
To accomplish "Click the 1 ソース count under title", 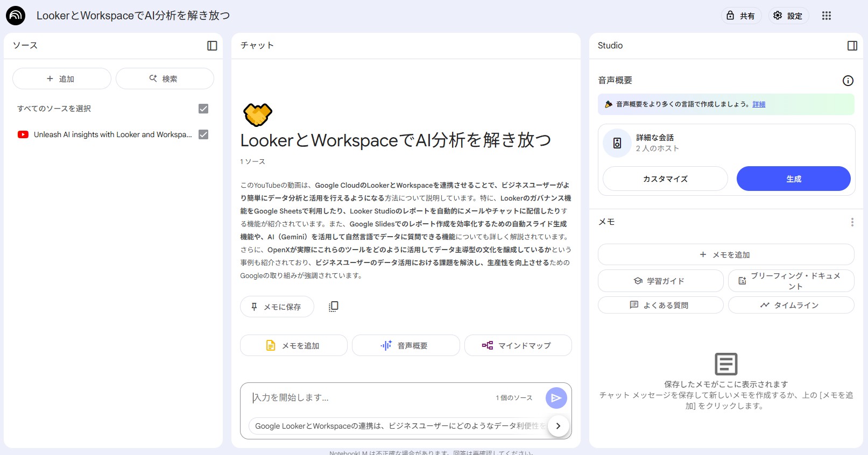I will [x=252, y=161].
